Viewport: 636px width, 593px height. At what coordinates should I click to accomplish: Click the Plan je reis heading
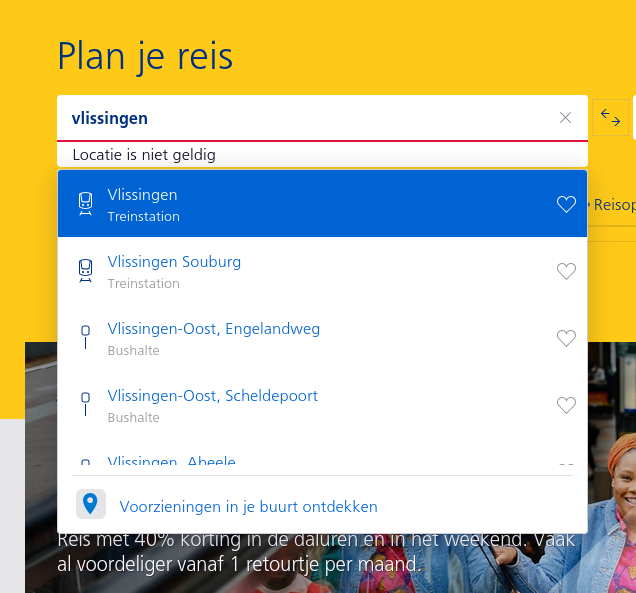(x=145, y=56)
